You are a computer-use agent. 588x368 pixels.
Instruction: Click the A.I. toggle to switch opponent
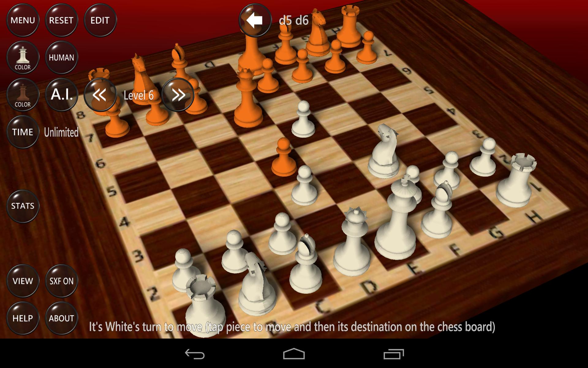click(61, 94)
